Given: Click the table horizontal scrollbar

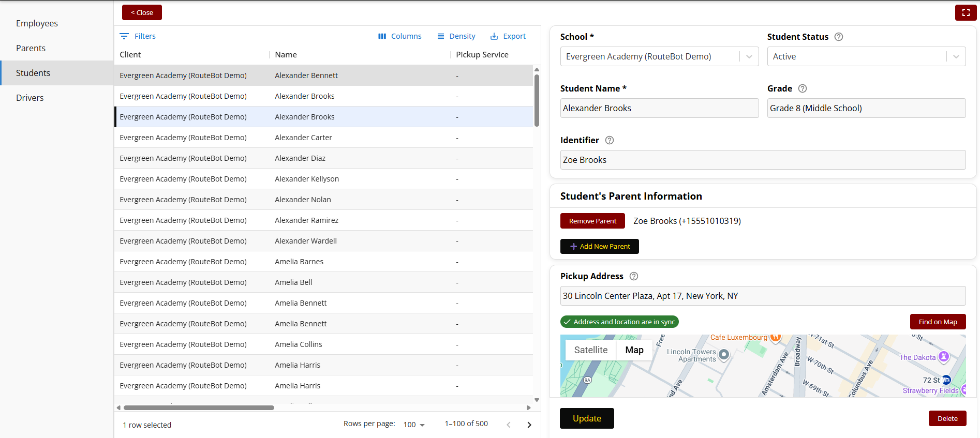Looking at the screenshot, I should tap(199, 407).
